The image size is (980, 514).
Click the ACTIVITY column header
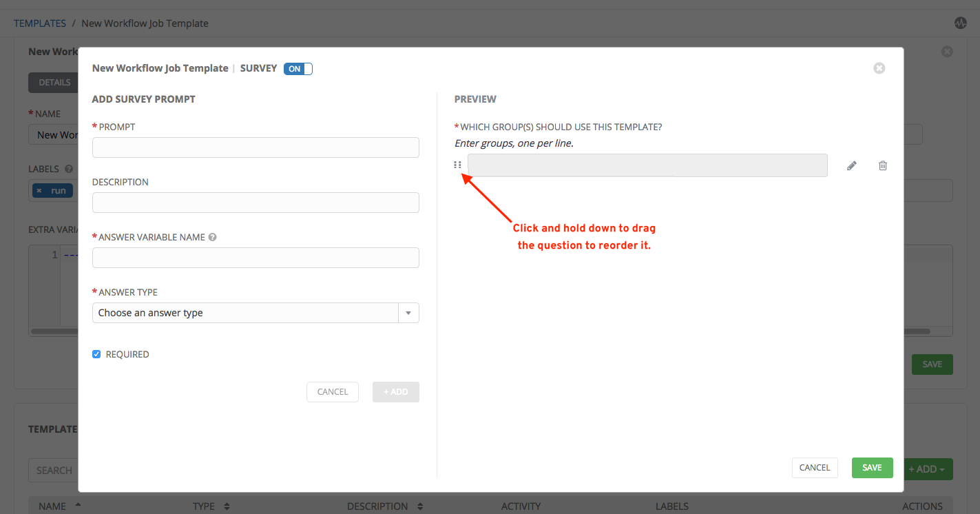[x=521, y=506]
